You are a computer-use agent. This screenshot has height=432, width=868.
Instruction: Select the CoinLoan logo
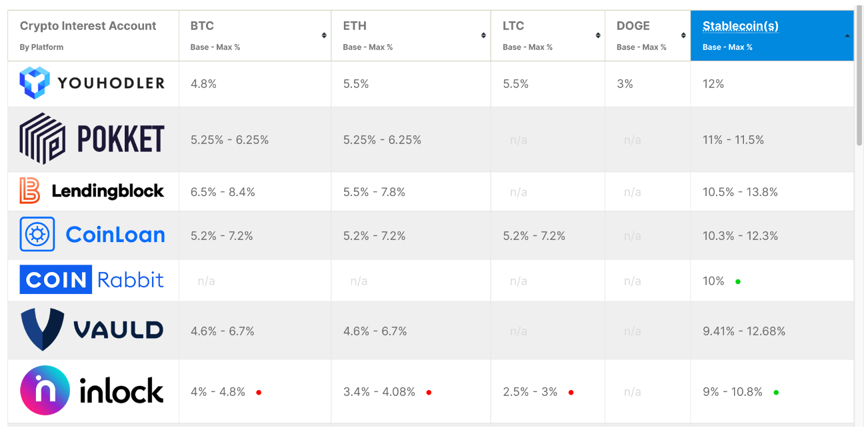tap(92, 235)
